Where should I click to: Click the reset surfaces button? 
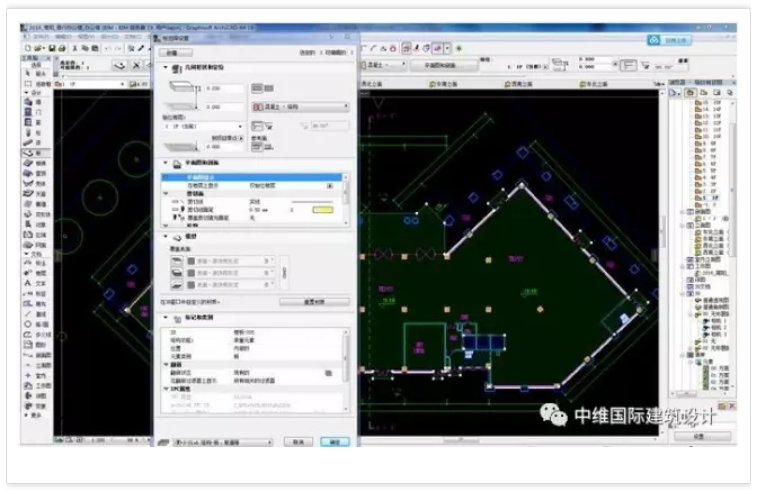[x=314, y=302]
